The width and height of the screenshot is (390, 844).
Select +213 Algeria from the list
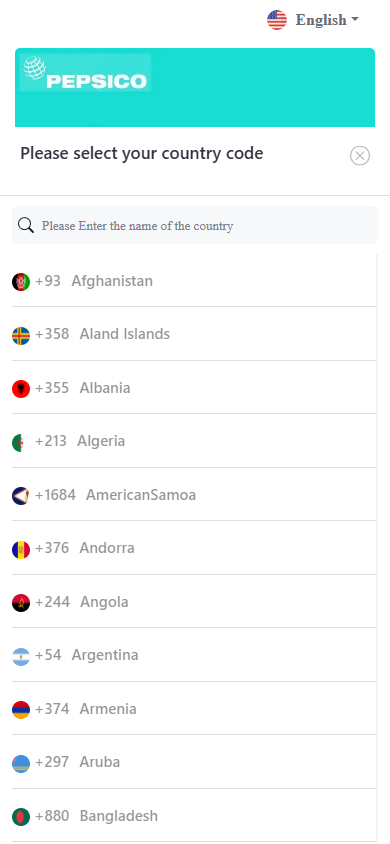194,441
